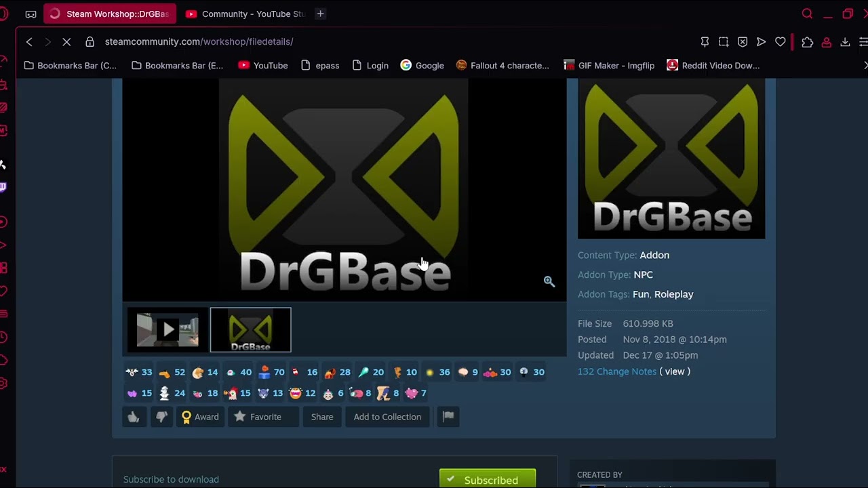Open the Roleplay addon tag

[673, 294]
